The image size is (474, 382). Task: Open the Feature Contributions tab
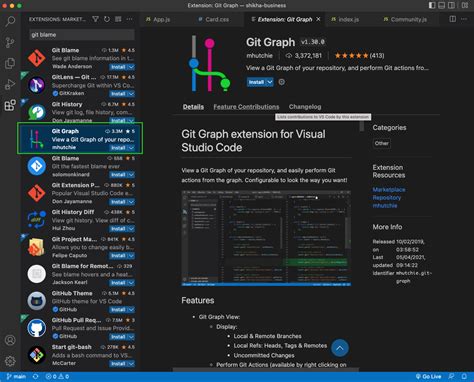246,107
